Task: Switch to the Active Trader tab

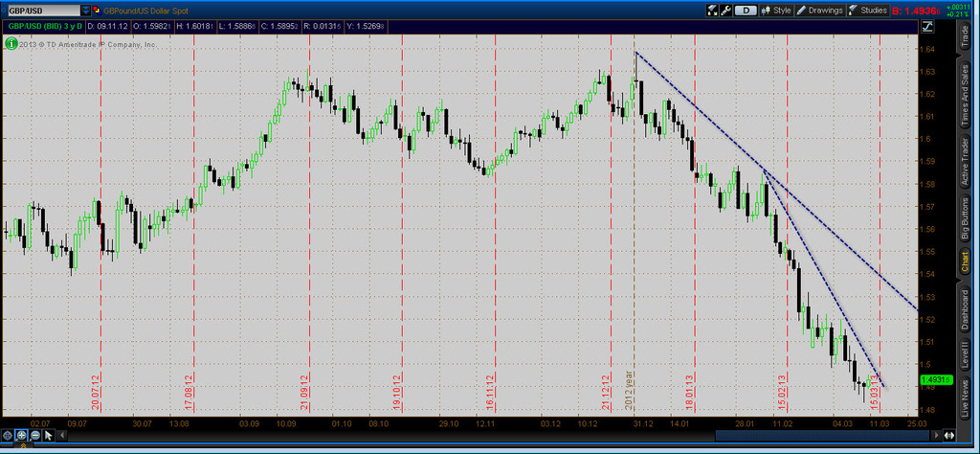Action: (x=964, y=163)
